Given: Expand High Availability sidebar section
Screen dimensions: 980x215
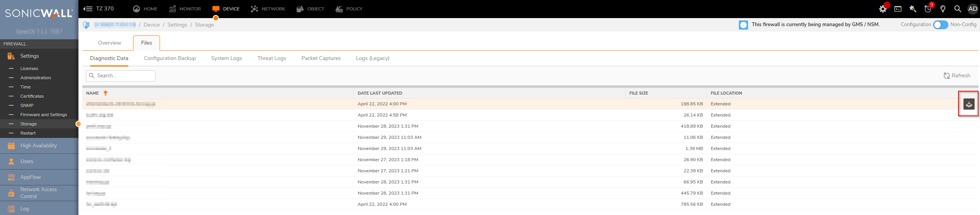Looking at the screenshot, I should pyautogui.click(x=38, y=146).
